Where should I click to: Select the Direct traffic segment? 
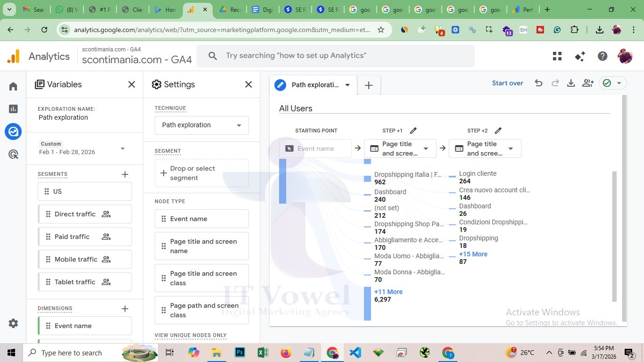click(85, 214)
